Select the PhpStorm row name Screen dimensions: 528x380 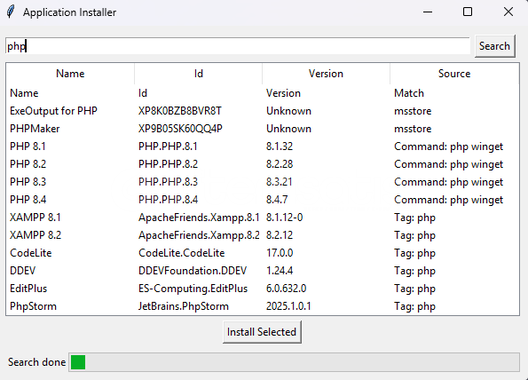pos(33,306)
